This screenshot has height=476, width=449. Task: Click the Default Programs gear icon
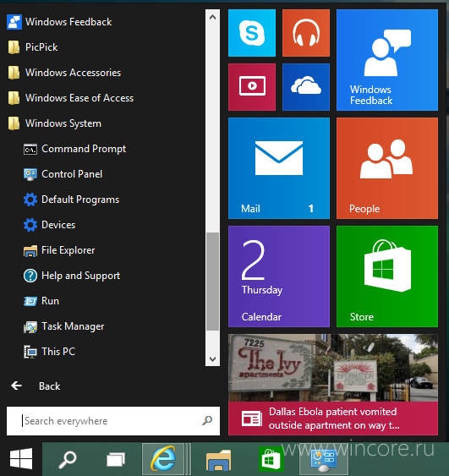point(30,200)
